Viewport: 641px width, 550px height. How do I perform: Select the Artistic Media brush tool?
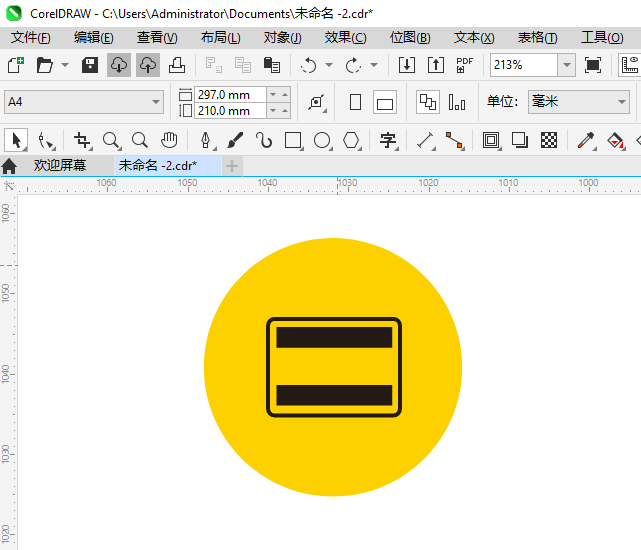tap(235, 141)
